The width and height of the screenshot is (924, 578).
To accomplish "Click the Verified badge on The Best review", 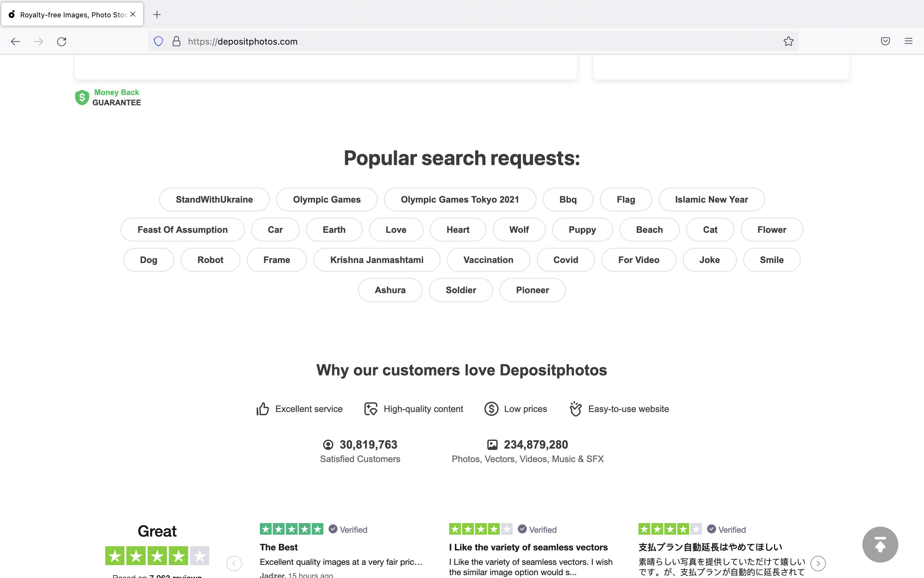I will coord(348,530).
